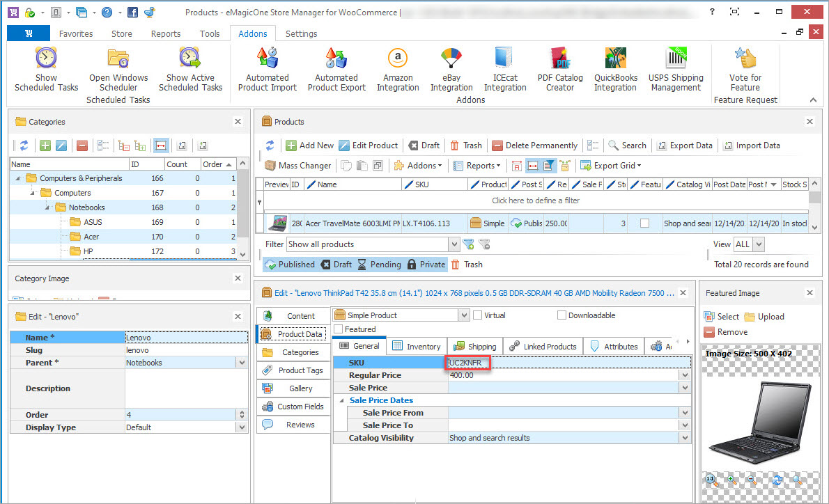The width and height of the screenshot is (829, 504).
Task: Click the Twitter bird icon in title bar
Action: pos(150,12)
